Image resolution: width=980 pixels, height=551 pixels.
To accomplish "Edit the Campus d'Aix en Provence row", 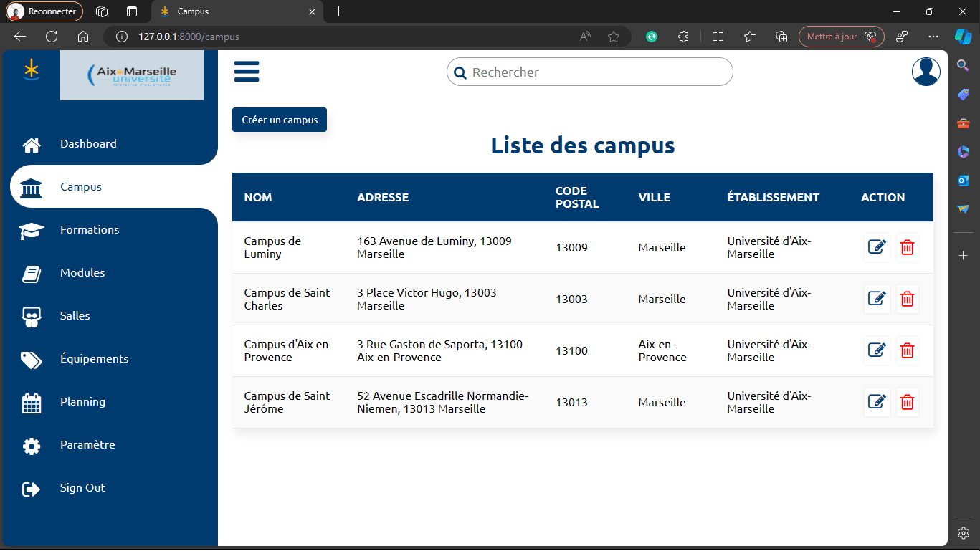I will tap(877, 350).
